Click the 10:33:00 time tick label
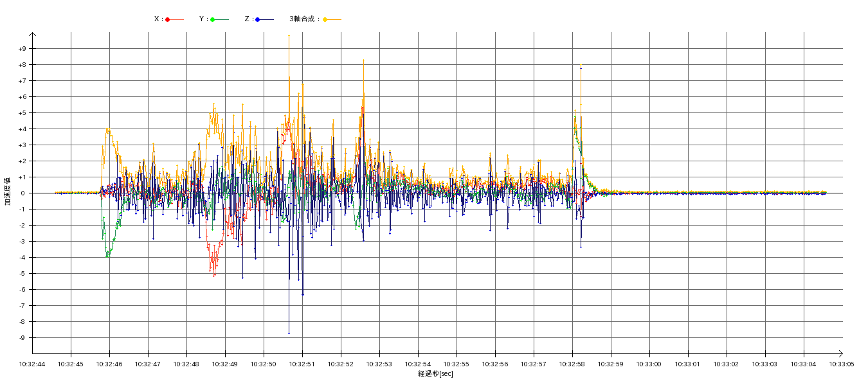The height and width of the screenshot is (392, 868). pyautogui.click(x=649, y=364)
